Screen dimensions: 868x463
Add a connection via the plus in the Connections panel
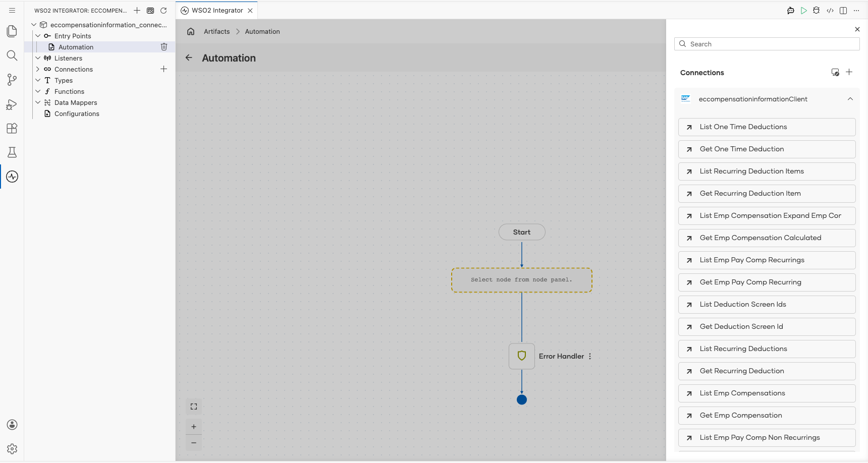click(x=849, y=72)
